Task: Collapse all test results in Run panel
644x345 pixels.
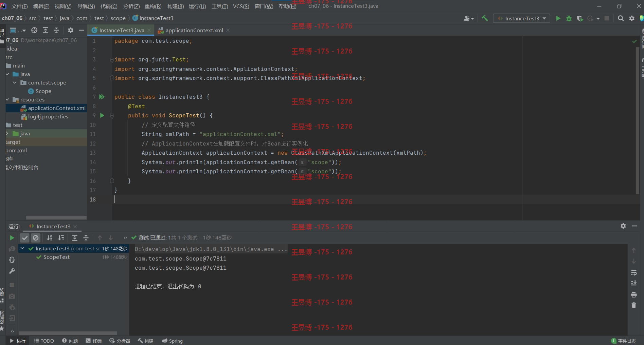Action: tap(86, 238)
